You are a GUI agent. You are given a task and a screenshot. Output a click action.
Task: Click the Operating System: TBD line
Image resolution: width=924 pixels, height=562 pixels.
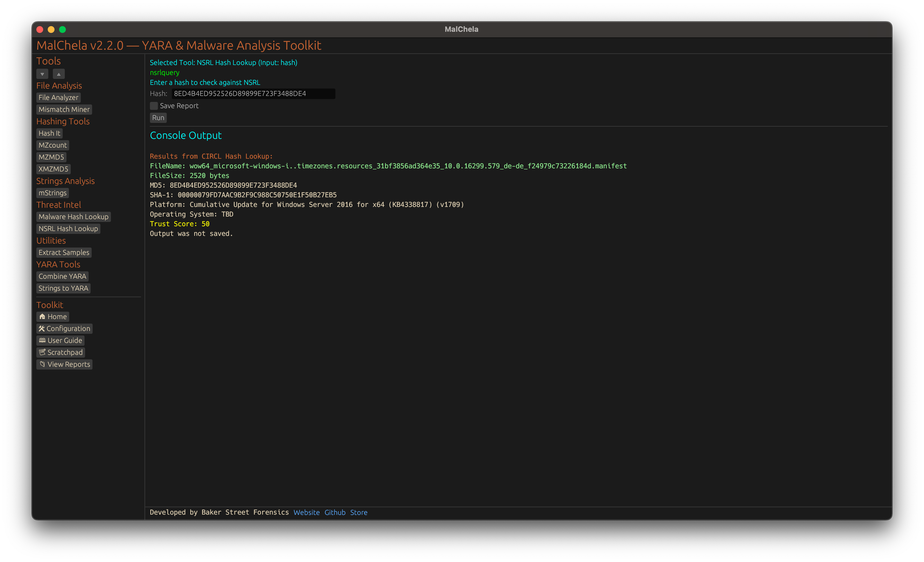192,214
